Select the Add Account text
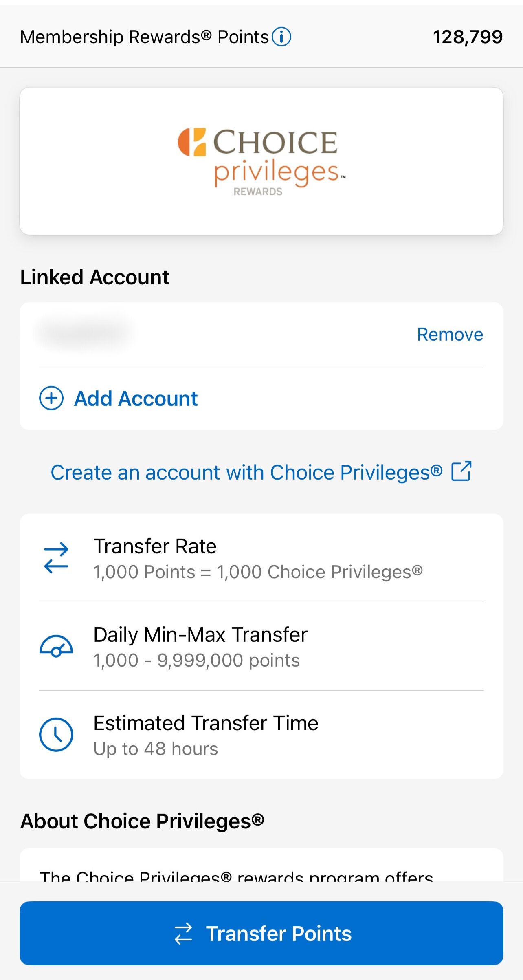The image size is (523, 980). [x=136, y=399]
